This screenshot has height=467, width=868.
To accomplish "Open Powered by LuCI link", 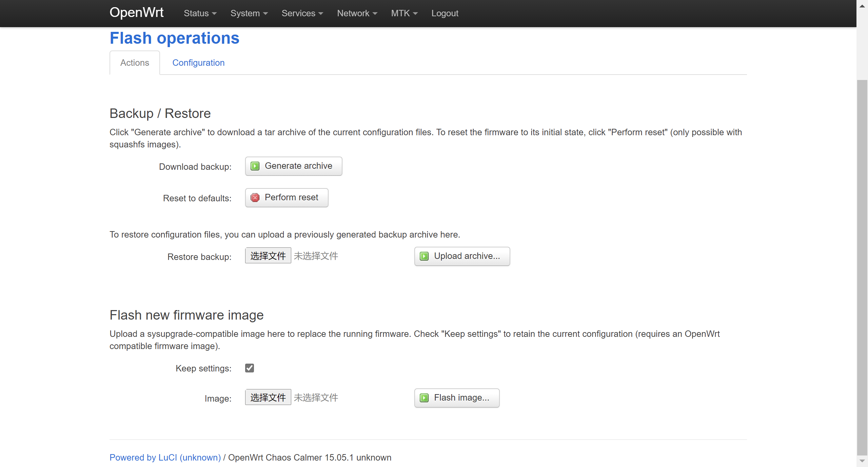I will 165,458.
